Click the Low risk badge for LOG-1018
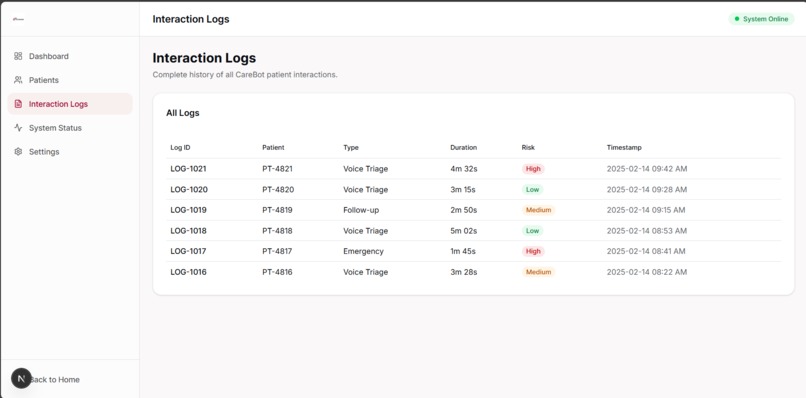 (532, 231)
